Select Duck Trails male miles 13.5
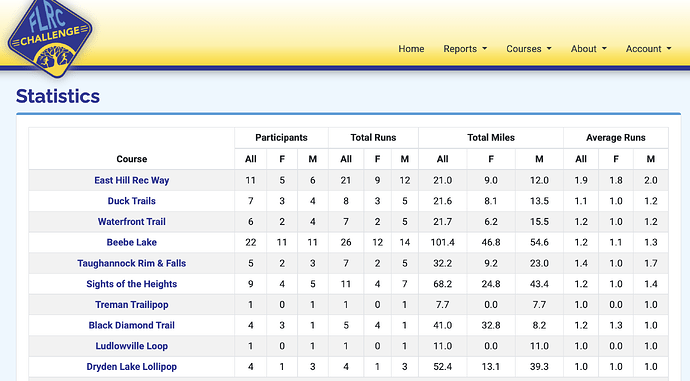The width and height of the screenshot is (690, 381). (539, 201)
